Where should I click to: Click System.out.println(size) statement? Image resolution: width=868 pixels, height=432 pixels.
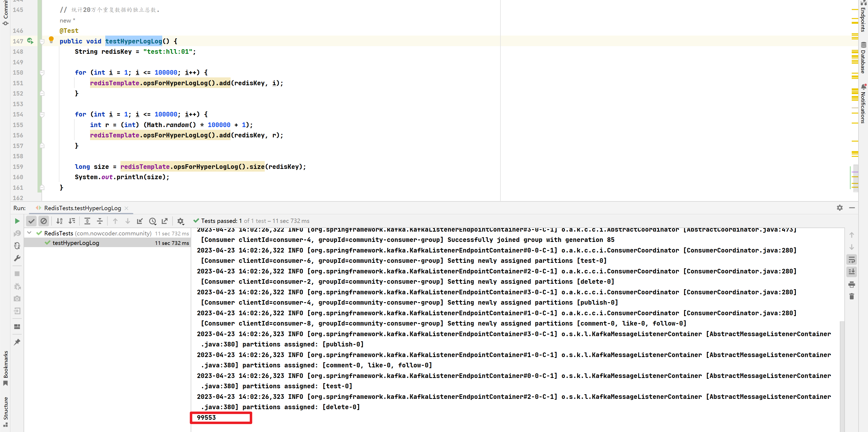pos(122,177)
